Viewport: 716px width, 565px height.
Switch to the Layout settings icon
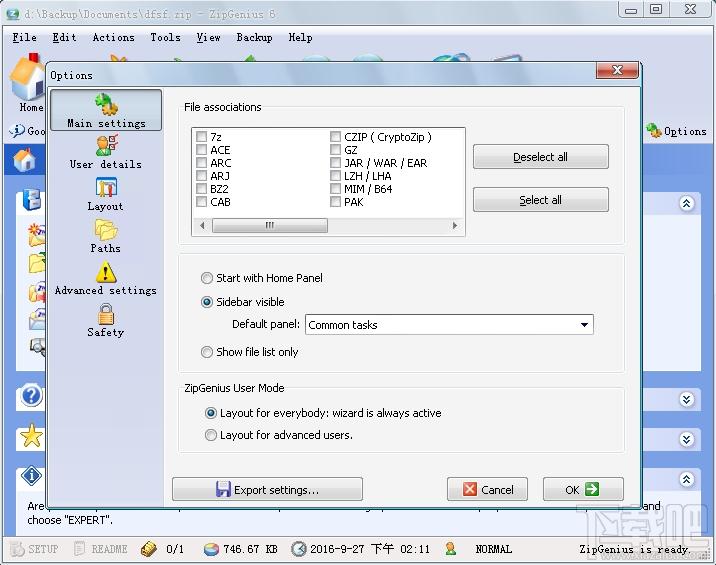coord(106,194)
